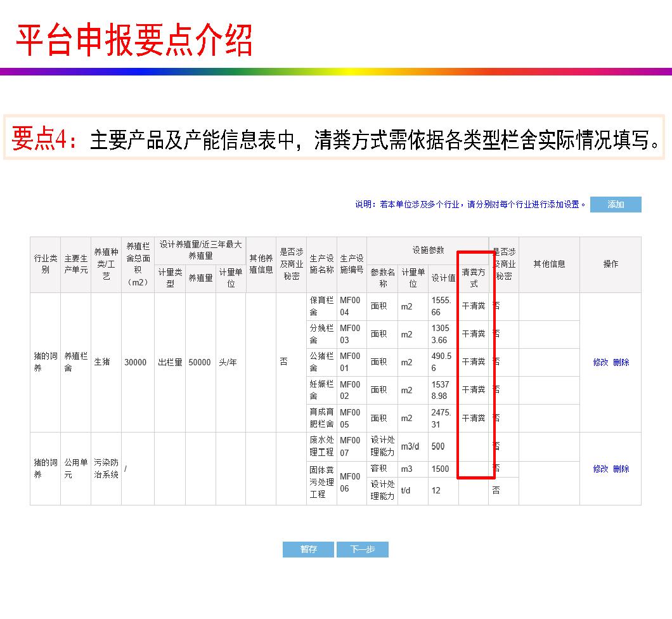672x619 pixels.
Task: Select the 干清粪 cell for 妊娠栏舍
Action: (x=474, y=390)
